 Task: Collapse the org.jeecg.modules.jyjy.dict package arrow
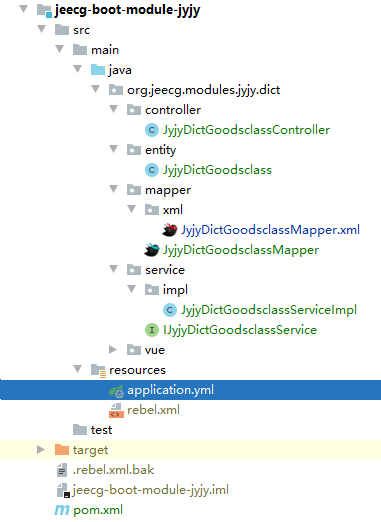pos(96,89)
